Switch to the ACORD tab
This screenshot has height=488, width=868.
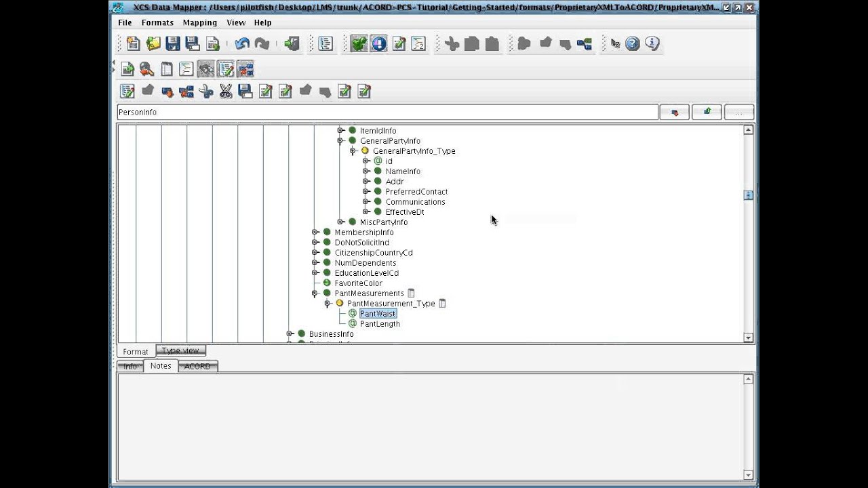197,366
